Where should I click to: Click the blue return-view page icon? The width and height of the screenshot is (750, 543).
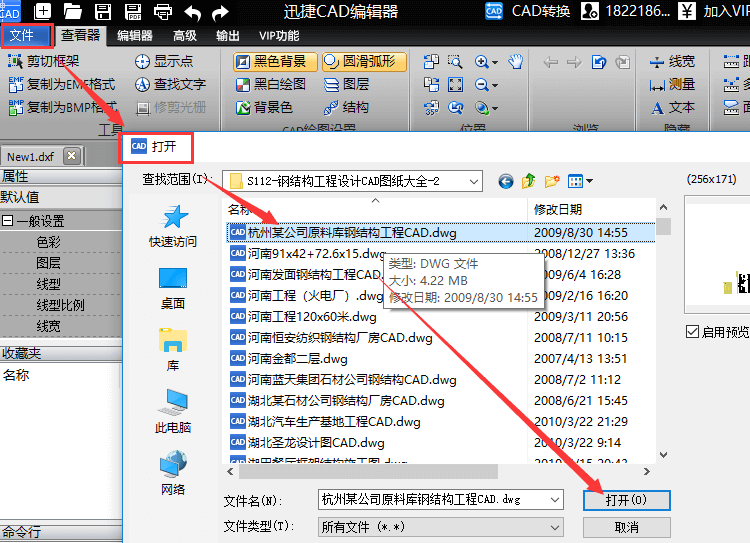click(x=598, y=62)
